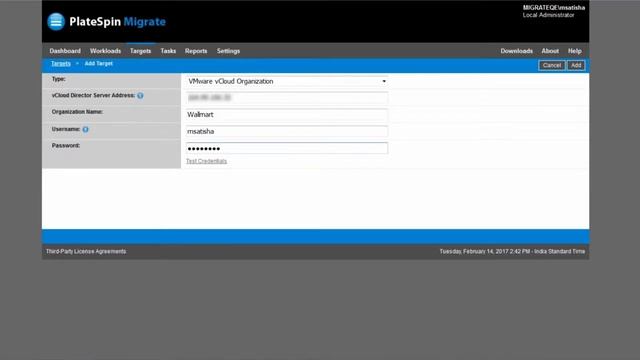Focus the vCloud Director Server Address field
This screenshot has width=640, height=360.
(287, 98)
